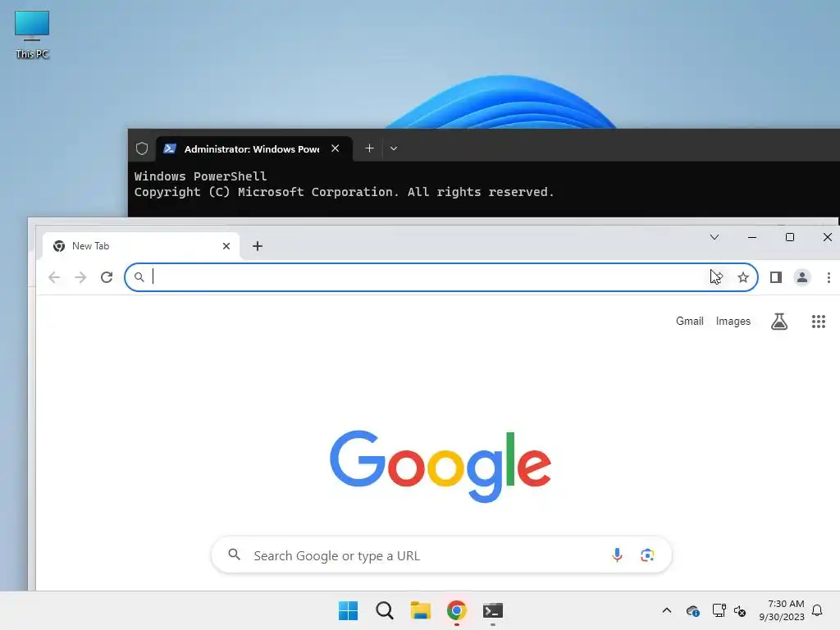Add a new Chrome tab
Screen dimensions: 840x630
[x=258, y=246]
